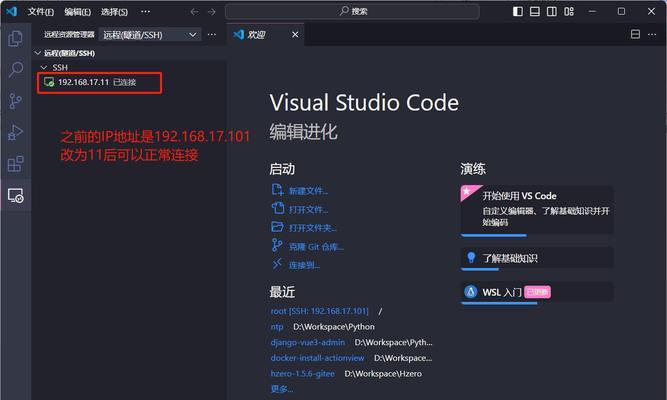Click the 打开文件... link
667x400 pixels.
pyautogui.click(x=308, y=210)
